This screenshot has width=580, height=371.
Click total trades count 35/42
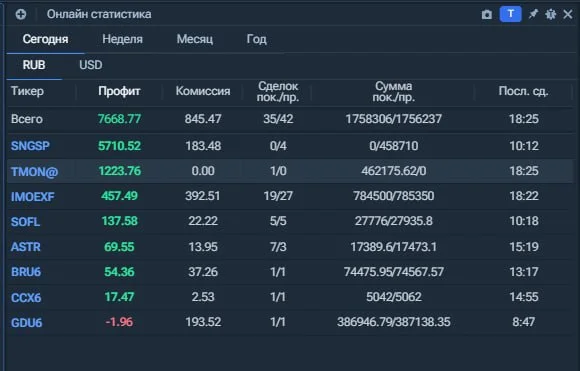coord(278,119)
